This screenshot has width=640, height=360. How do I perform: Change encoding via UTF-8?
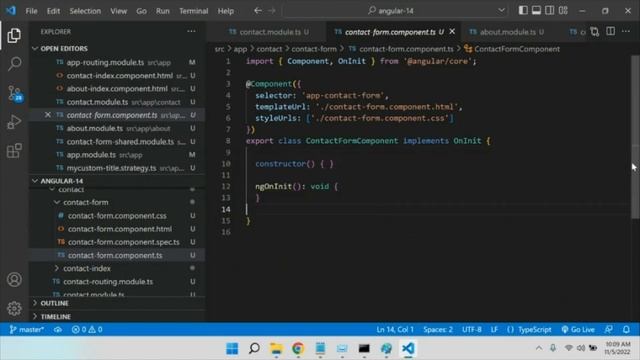click(x=471, y=329)
